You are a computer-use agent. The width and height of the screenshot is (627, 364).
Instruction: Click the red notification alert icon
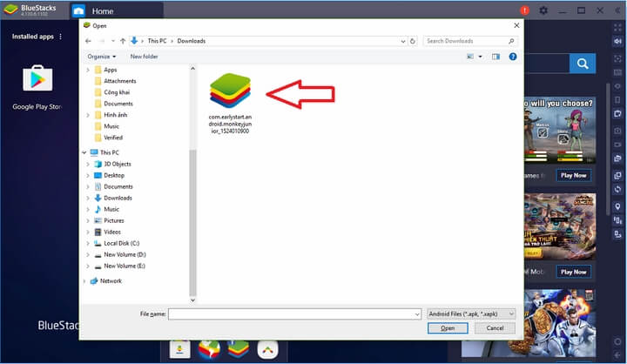524,10
